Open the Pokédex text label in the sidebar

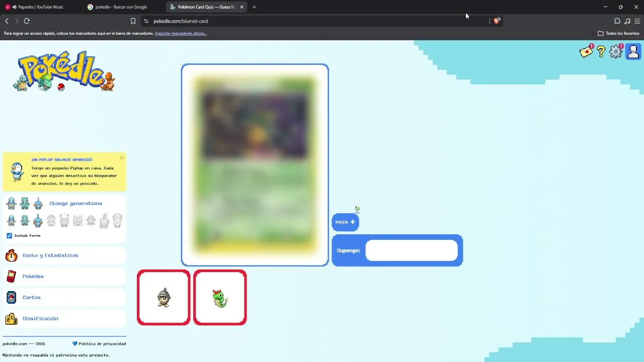[x=33, y=277]
